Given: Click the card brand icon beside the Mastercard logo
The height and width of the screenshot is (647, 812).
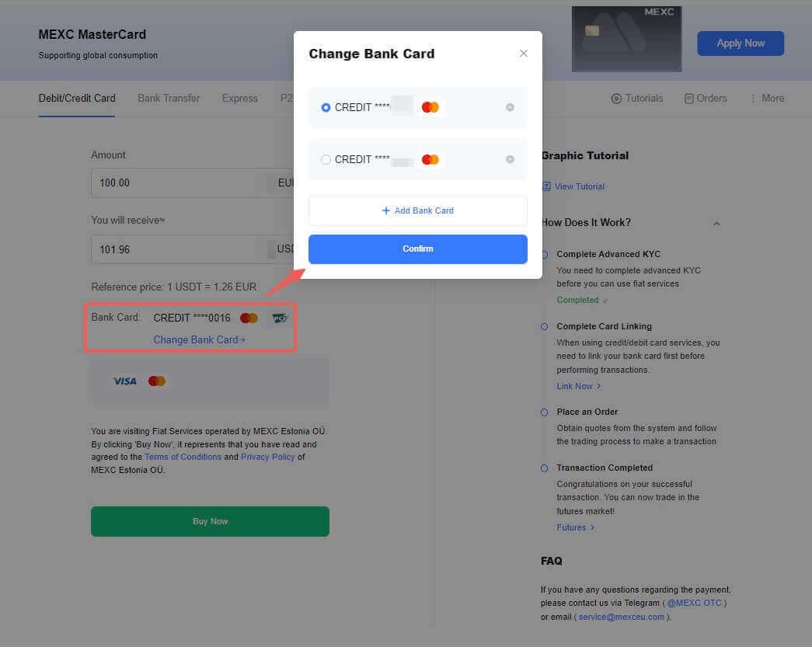Looking at the screenshot, I should (x=278, y=318).
